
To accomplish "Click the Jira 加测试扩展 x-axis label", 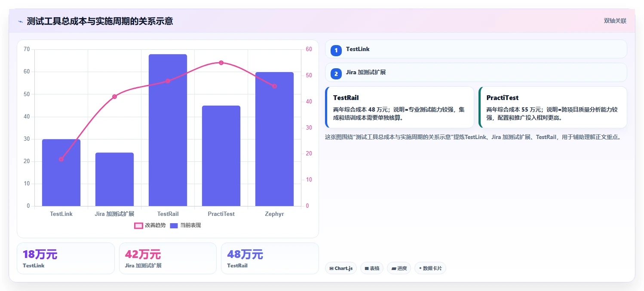I will tap(114, 214).
